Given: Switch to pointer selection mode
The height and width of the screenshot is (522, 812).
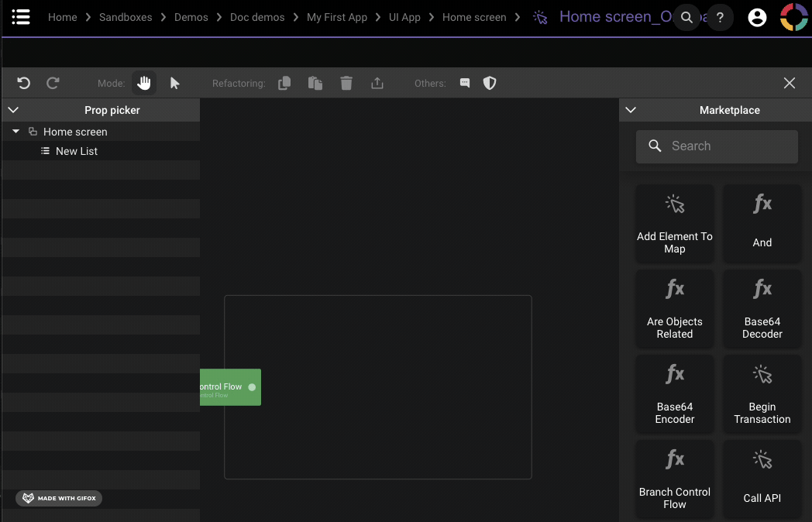Looking at the screenshot, I should 175,83.
